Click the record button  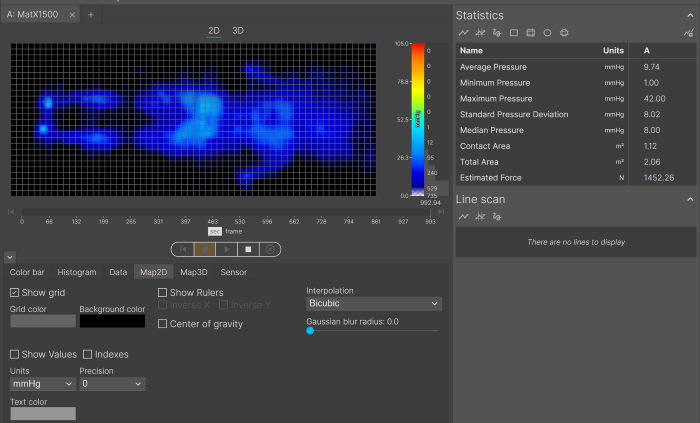pyautogui.click(x=205, y=249)
